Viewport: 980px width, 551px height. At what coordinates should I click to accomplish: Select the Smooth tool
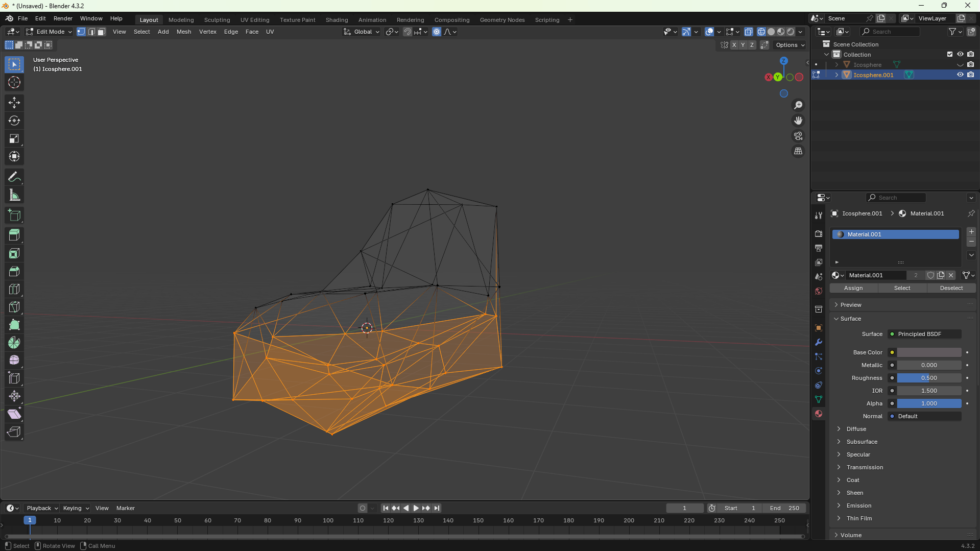14,361
